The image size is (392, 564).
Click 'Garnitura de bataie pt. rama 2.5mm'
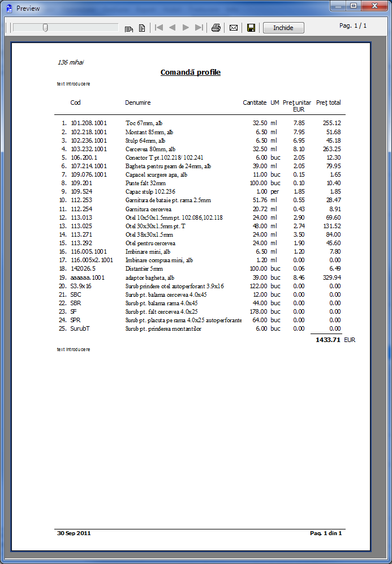168,200
